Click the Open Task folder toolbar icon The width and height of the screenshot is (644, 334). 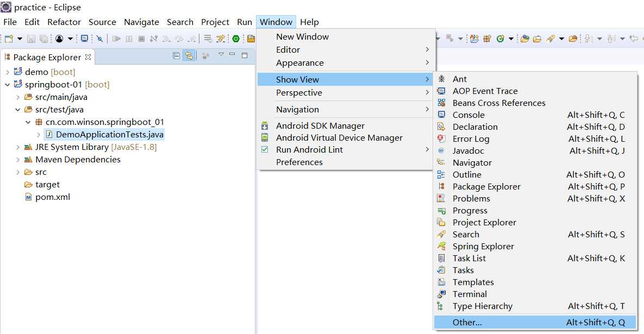click(537, 39)
